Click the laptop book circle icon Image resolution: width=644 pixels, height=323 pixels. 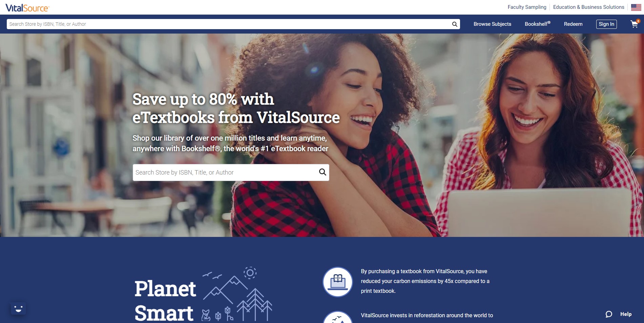pos(338,282)
